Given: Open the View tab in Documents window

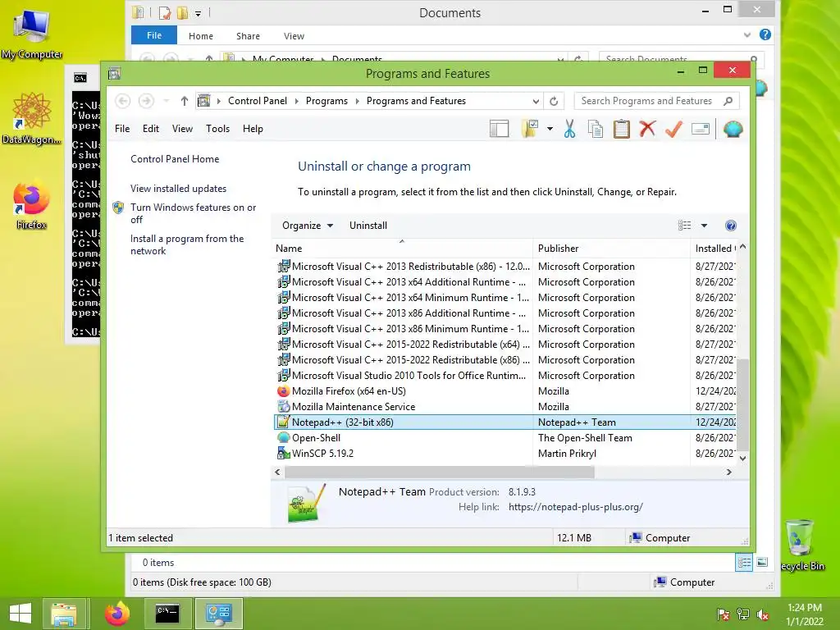Looking at the screenshot, I should pos(294,36).
